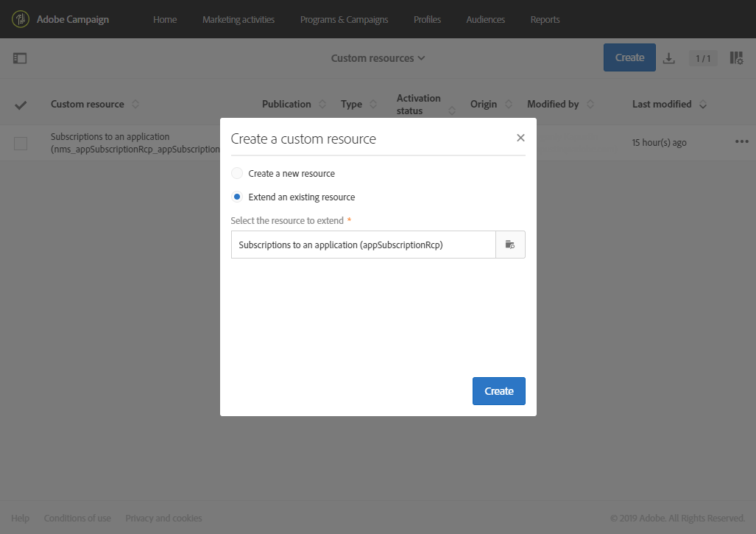Open the Reports menu
This screenshot has width=756, height=534.
click(x=545, y=20)
